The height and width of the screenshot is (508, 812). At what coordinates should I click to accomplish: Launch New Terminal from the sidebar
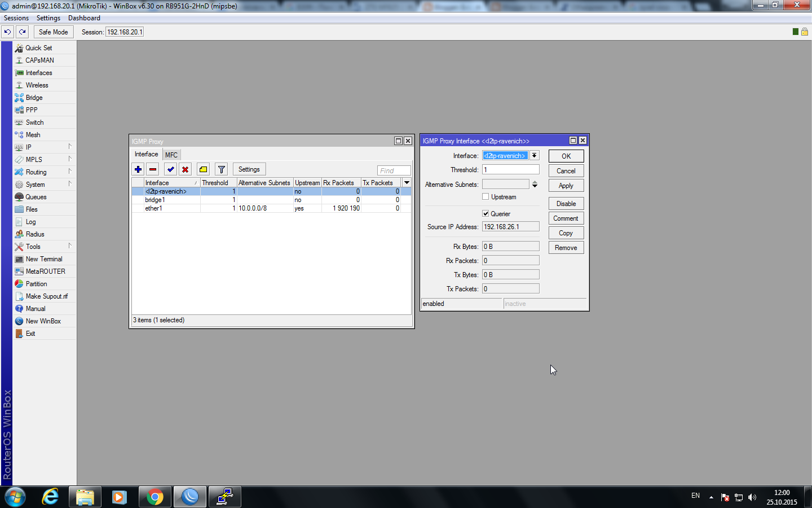pos(45,259)
